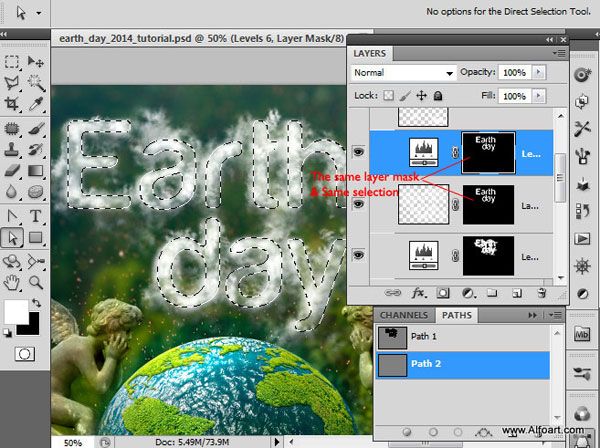600x448 pixels.
Task: Delete layer using trash icon
Action: (x=541, y=293)
